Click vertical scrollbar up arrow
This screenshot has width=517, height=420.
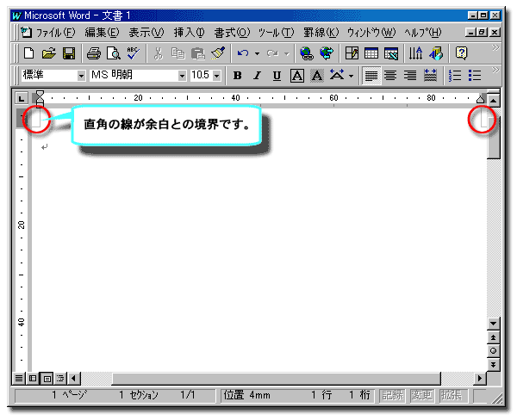(493, 100)
